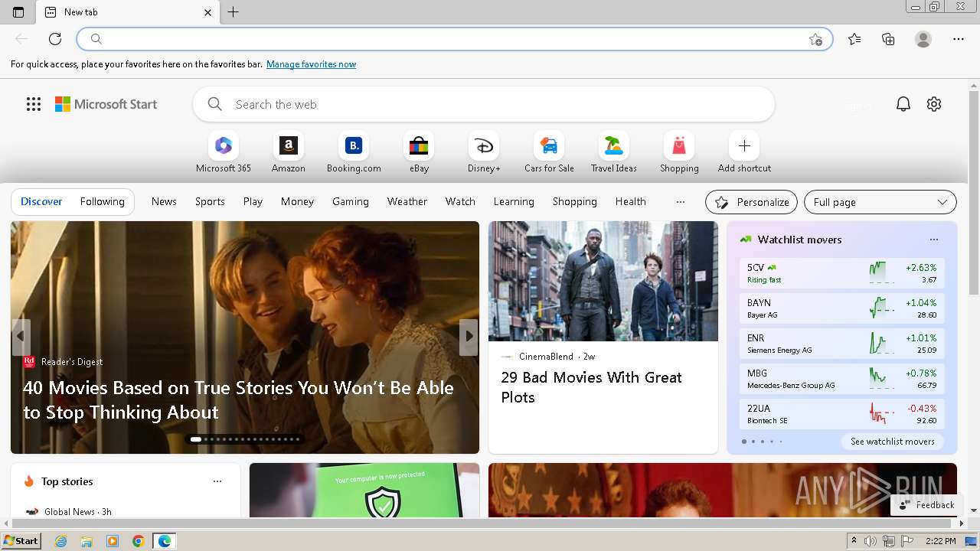Open the 5CV stock row

click(x=842, y=273)
